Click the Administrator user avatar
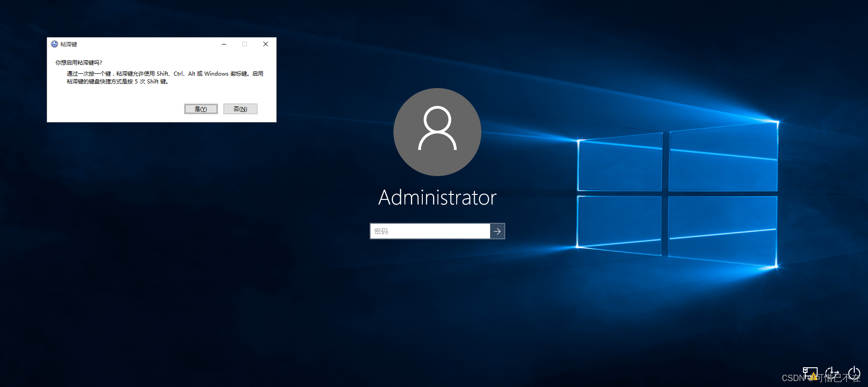The height and width of the screenshot is (387, 868). [x=437, y=132]
